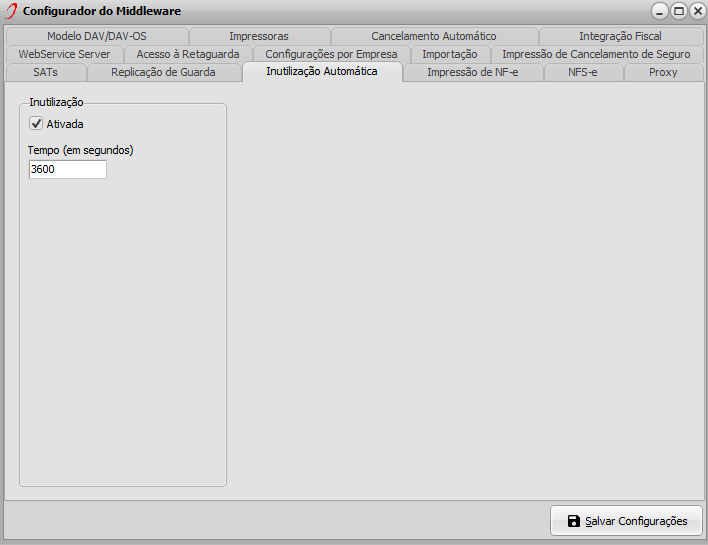The height and width of the screenshot is (545, 708).
Task: Switch to the Impressoras tab
Action: pos(258,36)
